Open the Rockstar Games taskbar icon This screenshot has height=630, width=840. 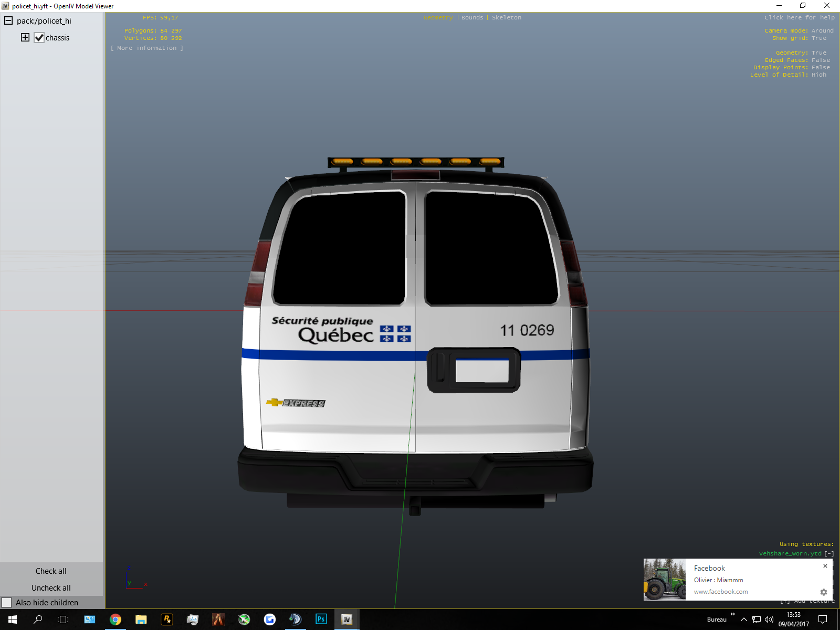[x=166, y=619]
